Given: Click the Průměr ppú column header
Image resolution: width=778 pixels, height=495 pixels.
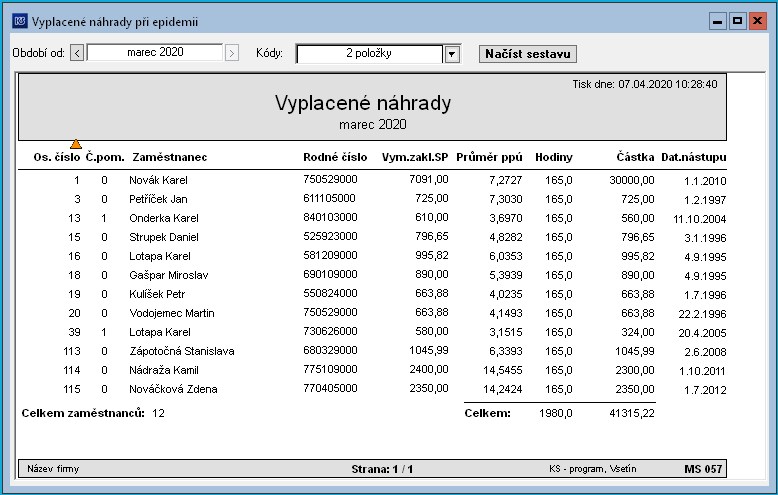Looking at the screenshot, I should (x=489, y=157).
